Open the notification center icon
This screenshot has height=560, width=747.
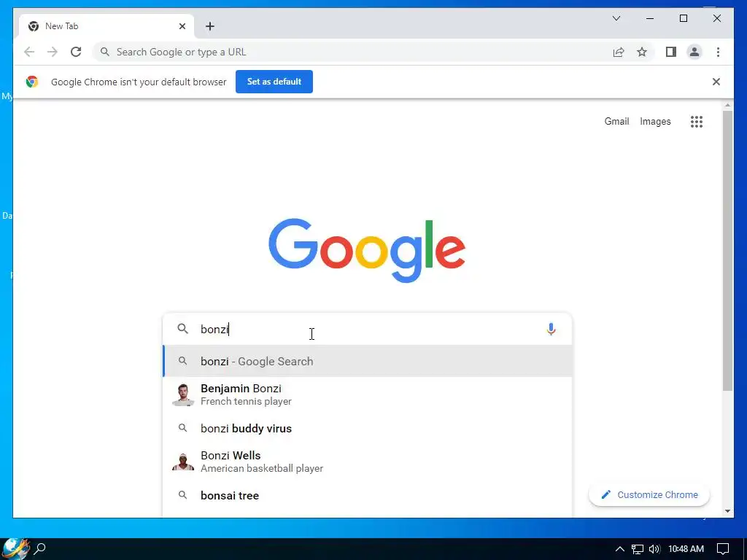pyautogui.click(x=723, y=549)
